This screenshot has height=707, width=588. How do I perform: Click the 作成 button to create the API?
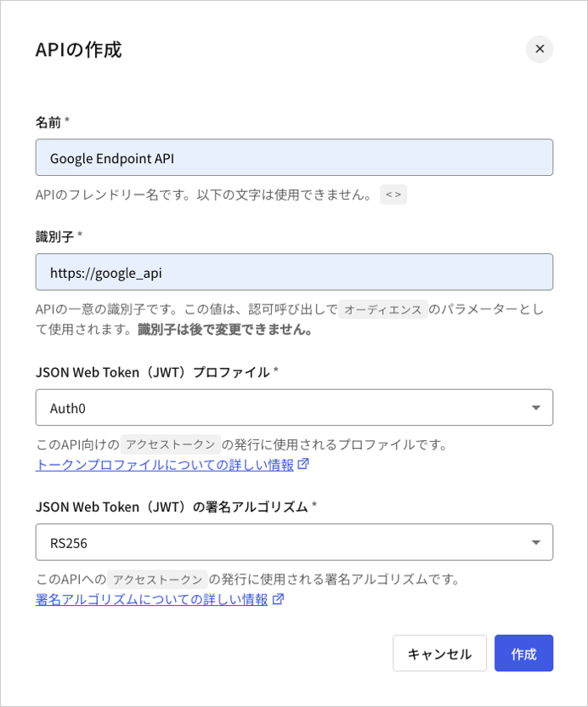523,653
